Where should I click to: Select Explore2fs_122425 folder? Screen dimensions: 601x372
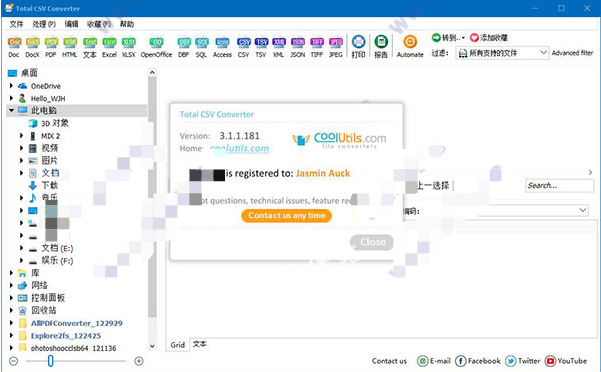click(66, 336)
